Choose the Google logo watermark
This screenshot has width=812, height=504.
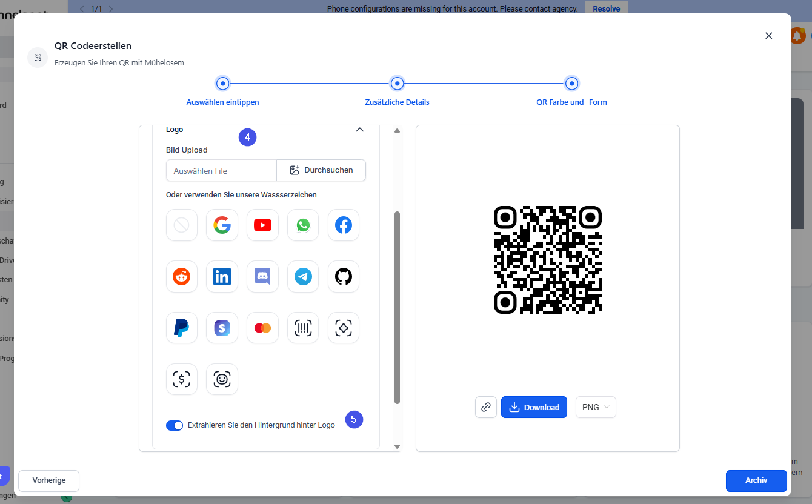tap(222, 225)
